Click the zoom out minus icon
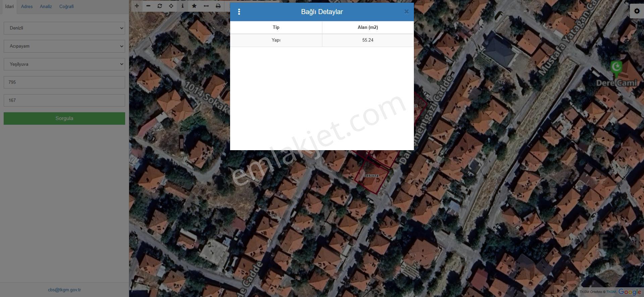 (x=148, y=6)
